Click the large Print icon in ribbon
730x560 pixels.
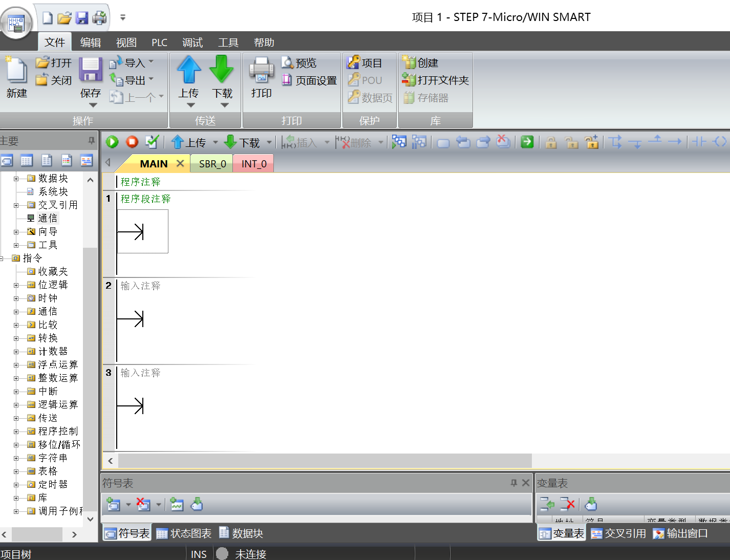[262, 70]
